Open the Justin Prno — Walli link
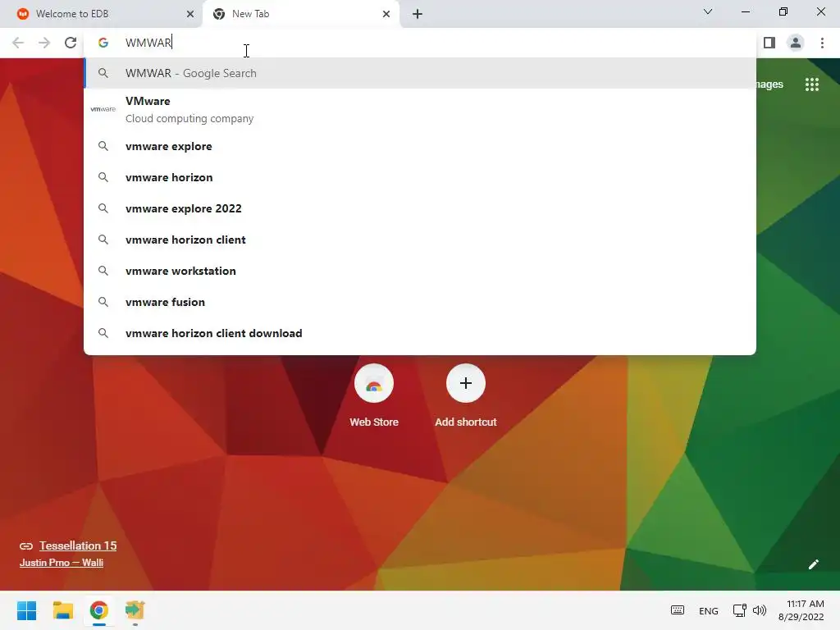The width and height of the screenshot is (840, 630). click(x=62, y=563)
